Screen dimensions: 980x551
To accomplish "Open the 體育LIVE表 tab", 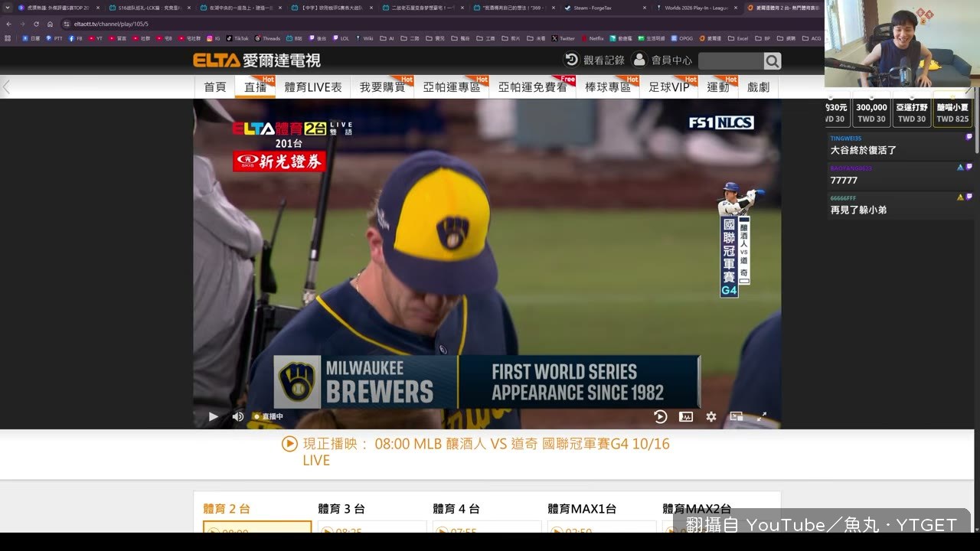I will (313, 87).
